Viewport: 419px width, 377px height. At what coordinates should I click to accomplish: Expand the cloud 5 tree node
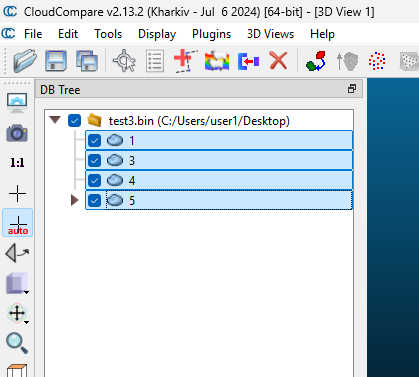[75, 200]
